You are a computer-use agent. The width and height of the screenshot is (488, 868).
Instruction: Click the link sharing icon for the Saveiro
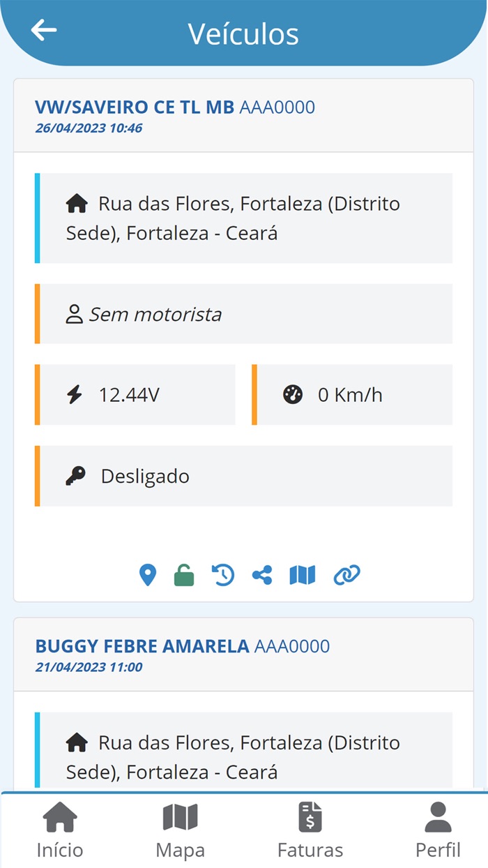pos(346,575)
